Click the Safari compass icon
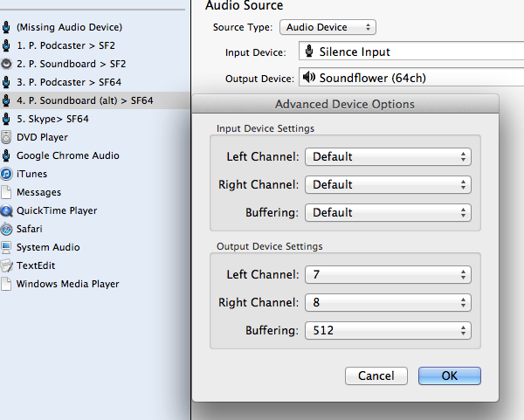Viewport: 524px width, 420px height. 6,230
